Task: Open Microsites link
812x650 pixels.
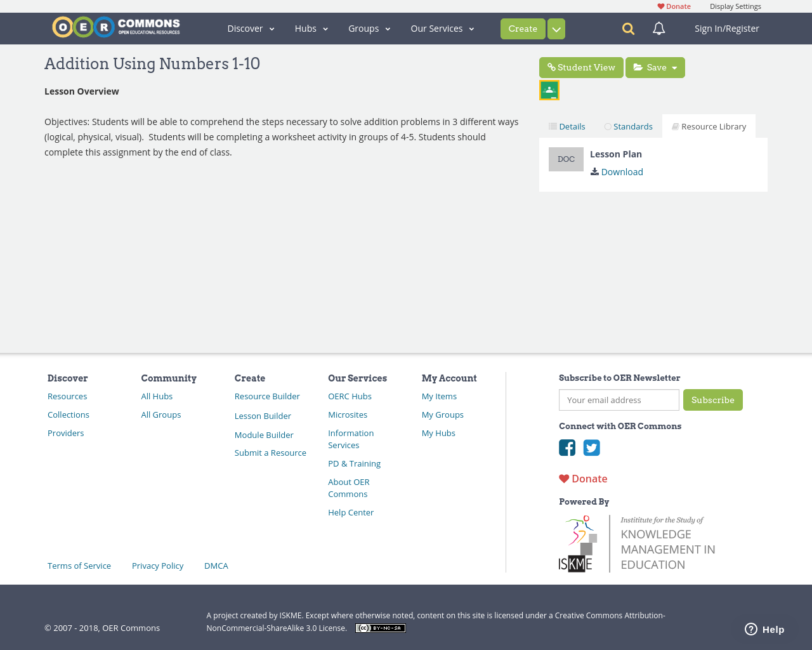Action: [x=348, y=415]
